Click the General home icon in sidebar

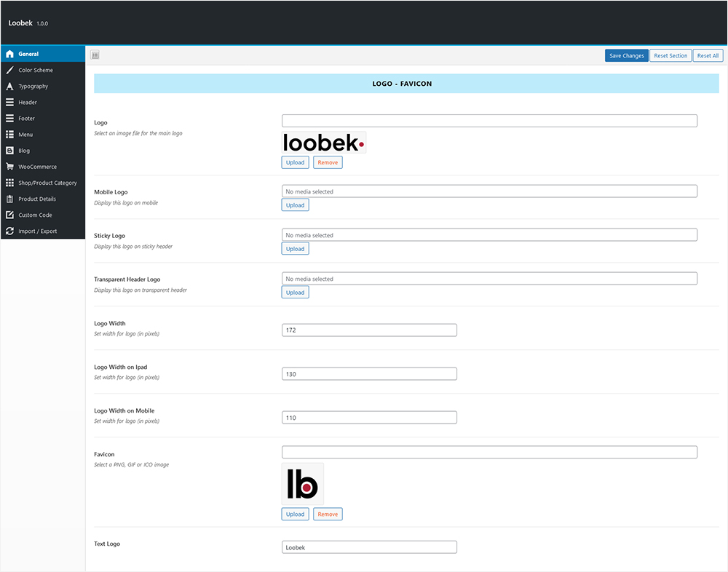(9, 54)
